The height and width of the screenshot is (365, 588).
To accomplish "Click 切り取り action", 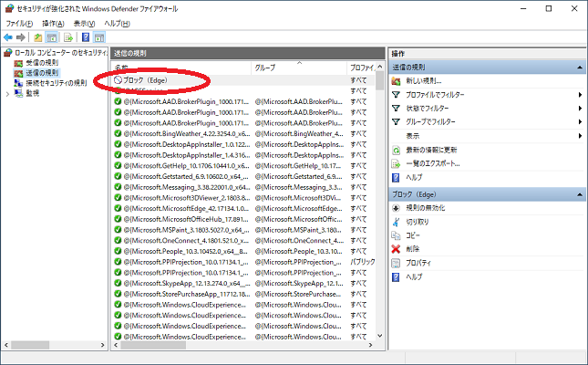I will click(418, 222).
